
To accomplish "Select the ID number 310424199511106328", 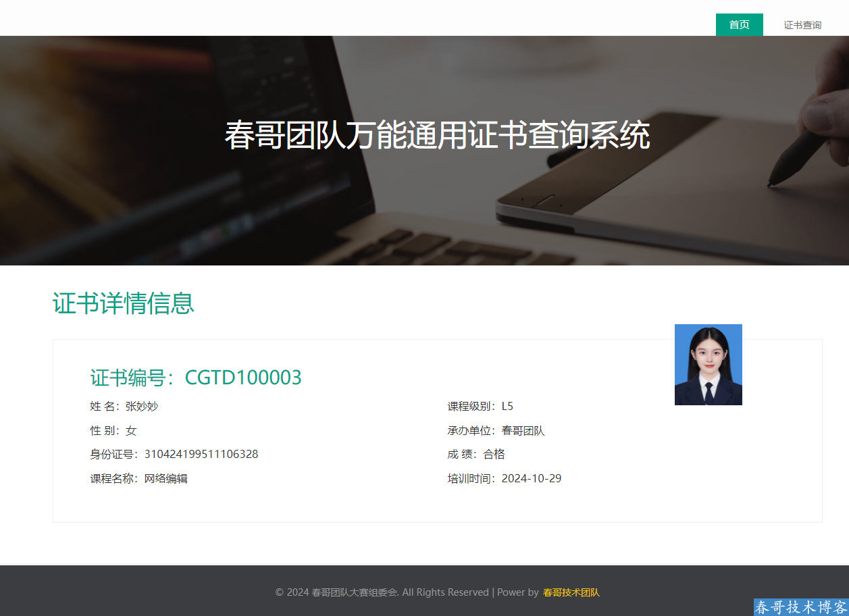I will (201, 454).
